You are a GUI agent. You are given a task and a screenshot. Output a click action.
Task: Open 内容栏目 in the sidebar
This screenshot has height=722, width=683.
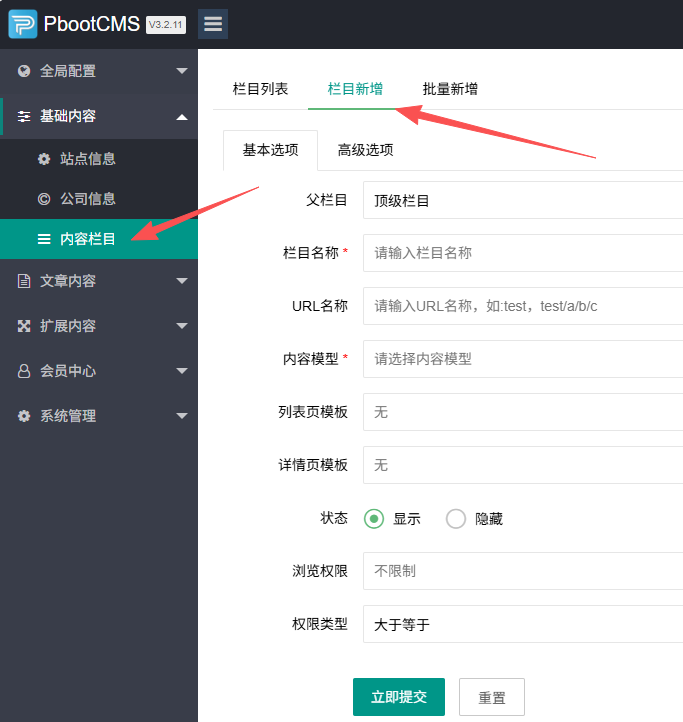point(99,239)
